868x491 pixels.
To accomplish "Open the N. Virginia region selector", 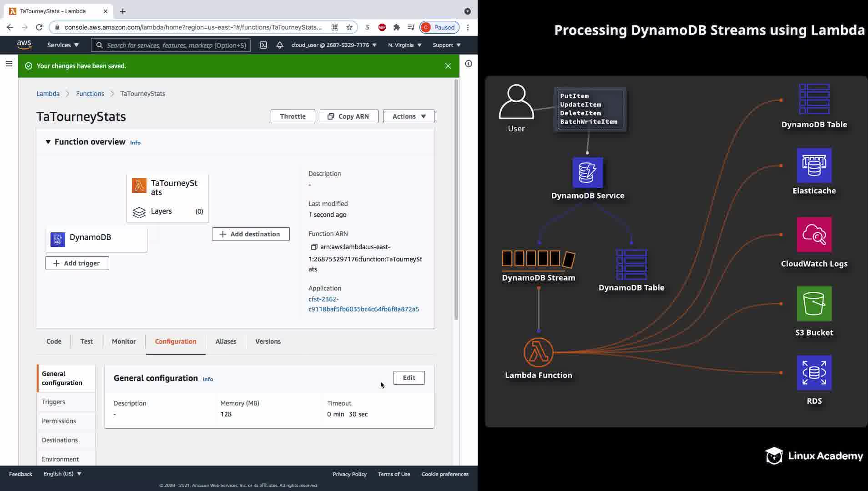I will coord(404,45).
